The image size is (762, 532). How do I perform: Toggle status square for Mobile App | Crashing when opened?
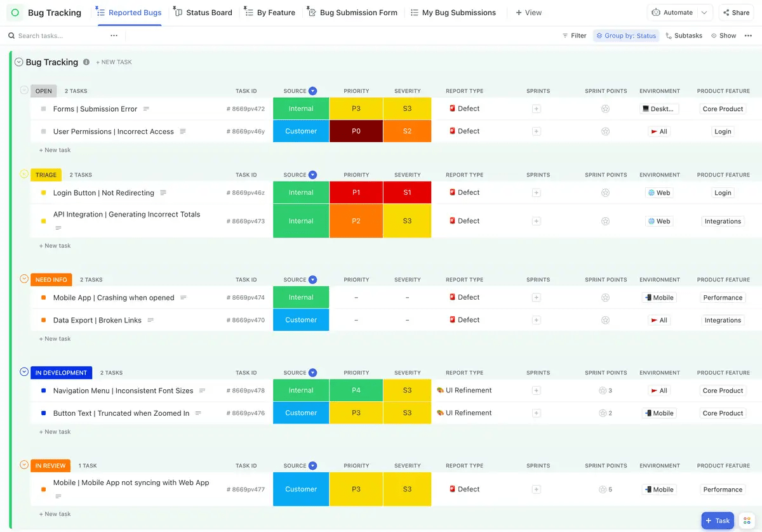(43, 298)
